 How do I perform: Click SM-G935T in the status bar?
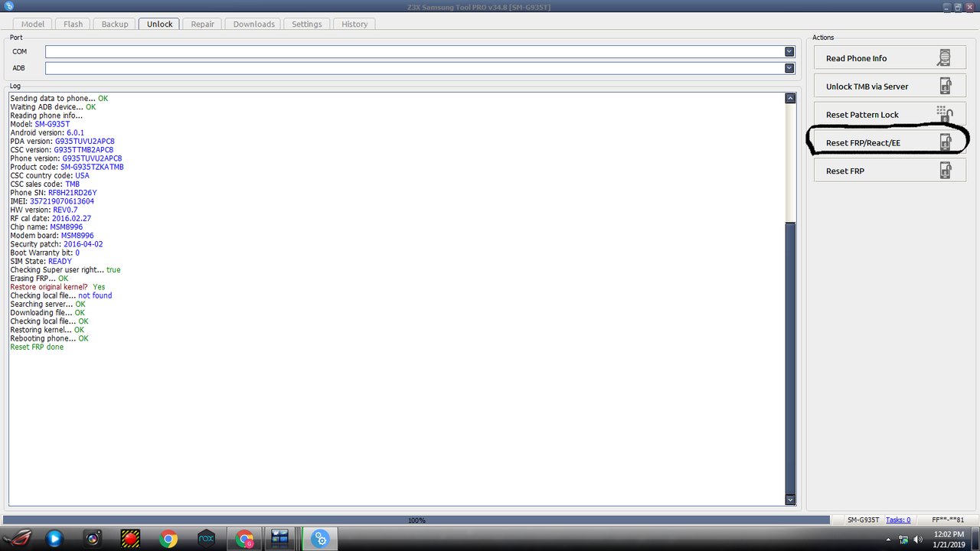point(864,520)
